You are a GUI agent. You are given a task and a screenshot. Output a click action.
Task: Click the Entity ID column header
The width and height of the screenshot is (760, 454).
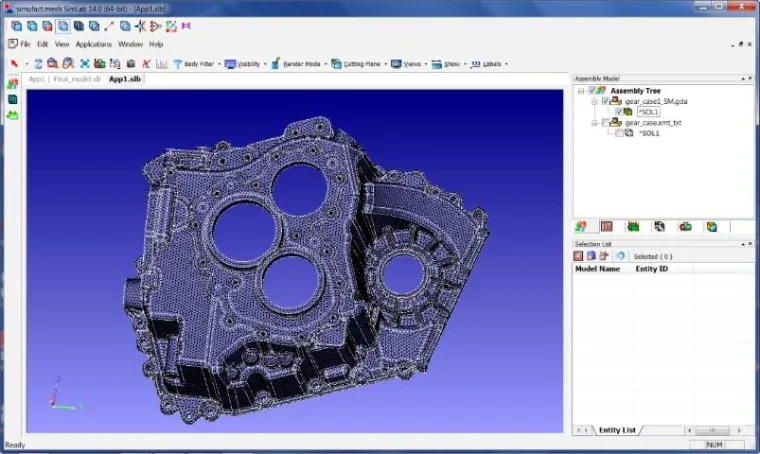click(652, 269)
